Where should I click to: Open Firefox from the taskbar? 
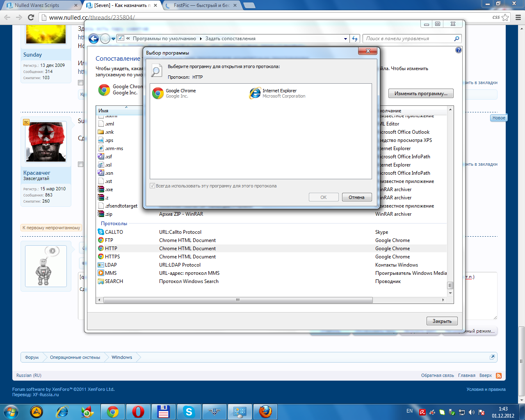[x=265, y=411]
